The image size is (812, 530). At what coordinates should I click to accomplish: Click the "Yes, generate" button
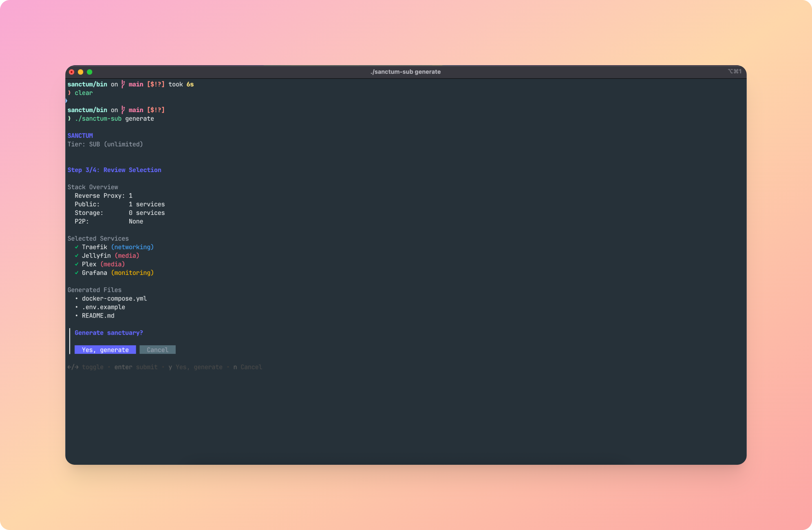click(105, 350)
